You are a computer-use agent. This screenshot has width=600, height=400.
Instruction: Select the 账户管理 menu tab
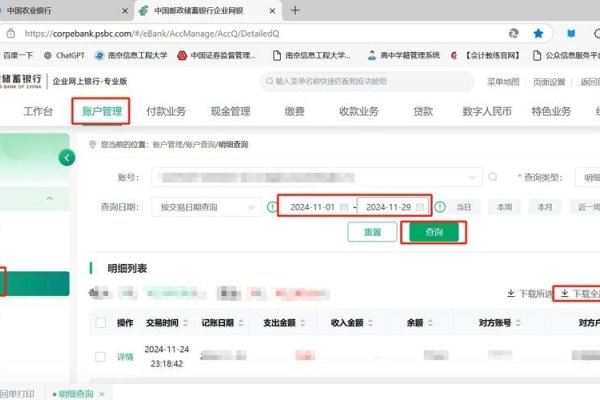[x=101, y=111]
